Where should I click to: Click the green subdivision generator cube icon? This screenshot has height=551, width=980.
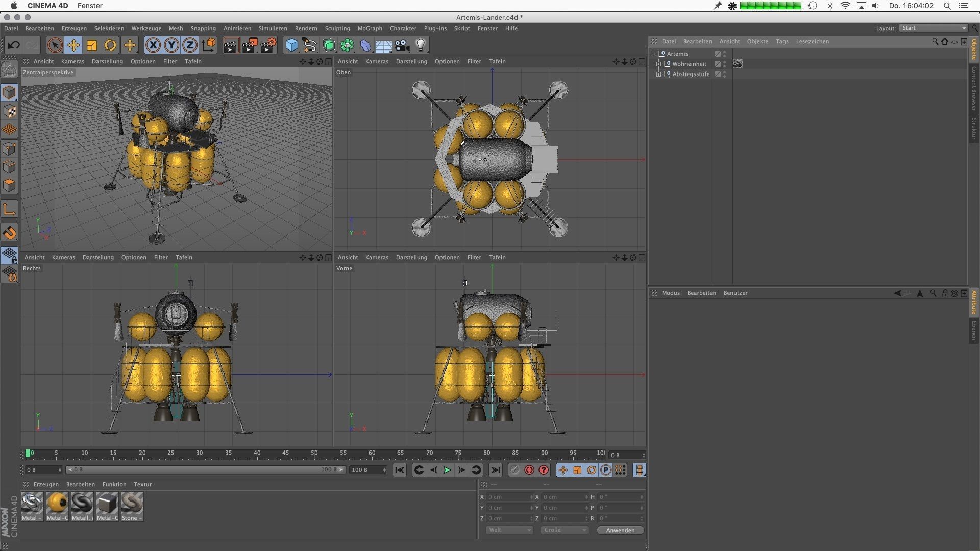(x=329, y=45)
